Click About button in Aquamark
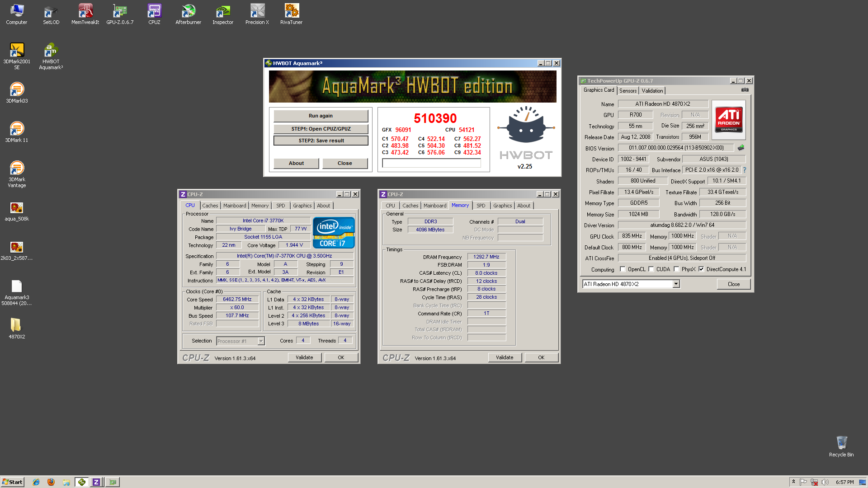The width and height of the screenshot is (868, 488). point(296,163)
